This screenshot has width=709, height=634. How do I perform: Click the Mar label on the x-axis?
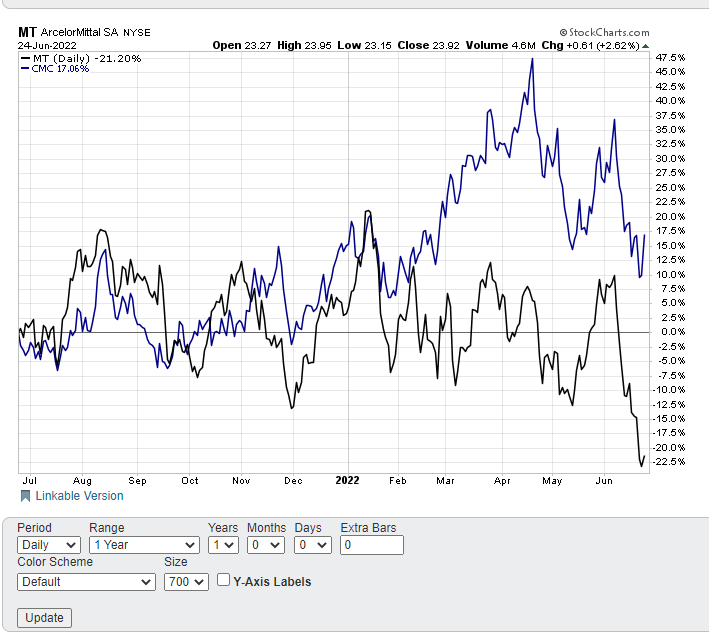(445, 481)
